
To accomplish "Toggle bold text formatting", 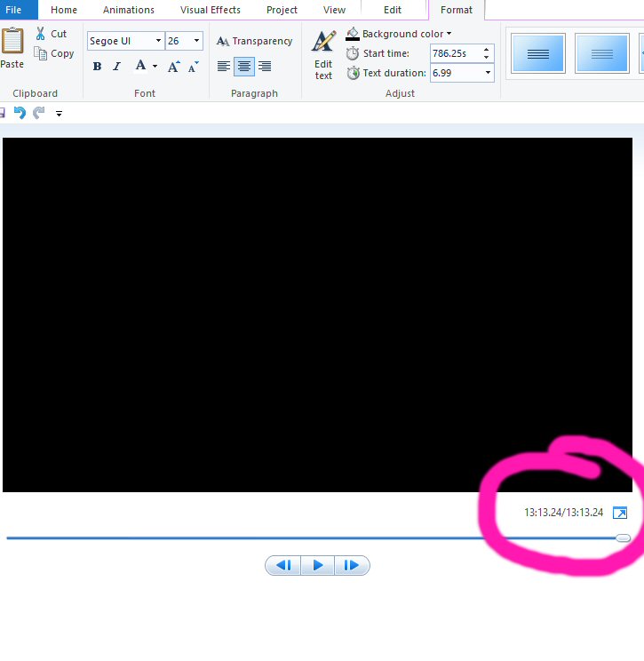I will point(97,67).
